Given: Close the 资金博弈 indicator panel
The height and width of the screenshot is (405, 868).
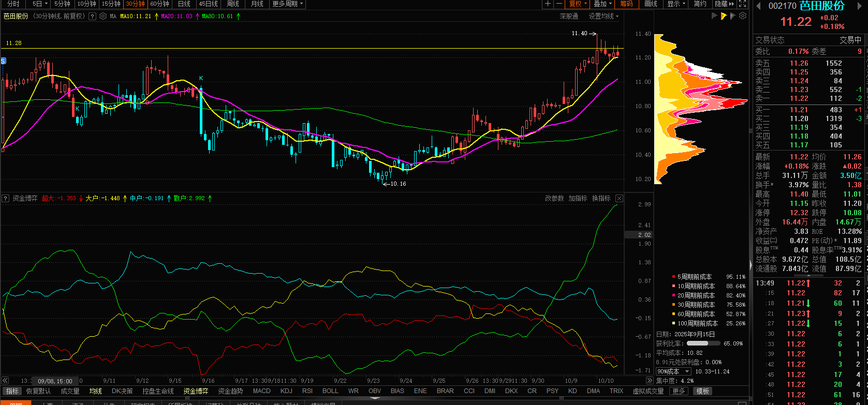Looking at the screenshot, I should (x=619, y=198).
